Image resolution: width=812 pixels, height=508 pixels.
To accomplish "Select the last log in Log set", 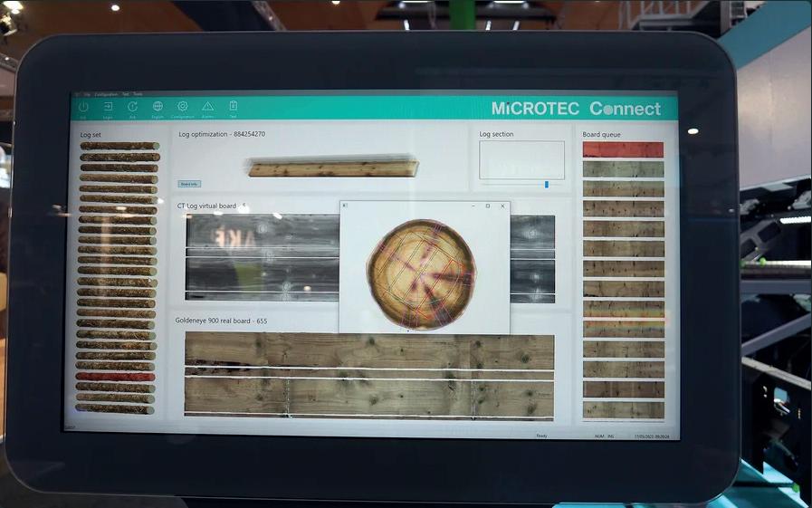I will click(x=115, y=409).
